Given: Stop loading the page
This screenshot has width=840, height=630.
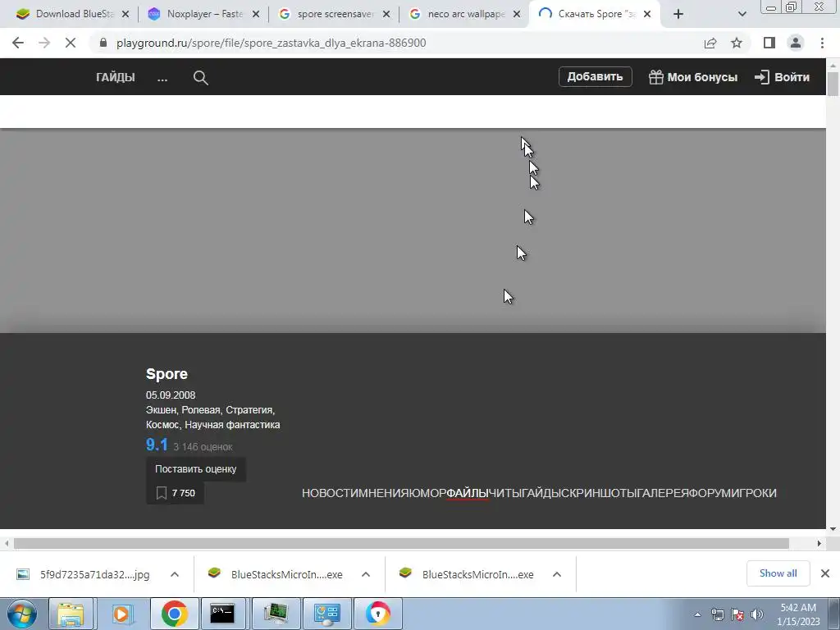Looking at the screenshot, I should tap(71, 43).
